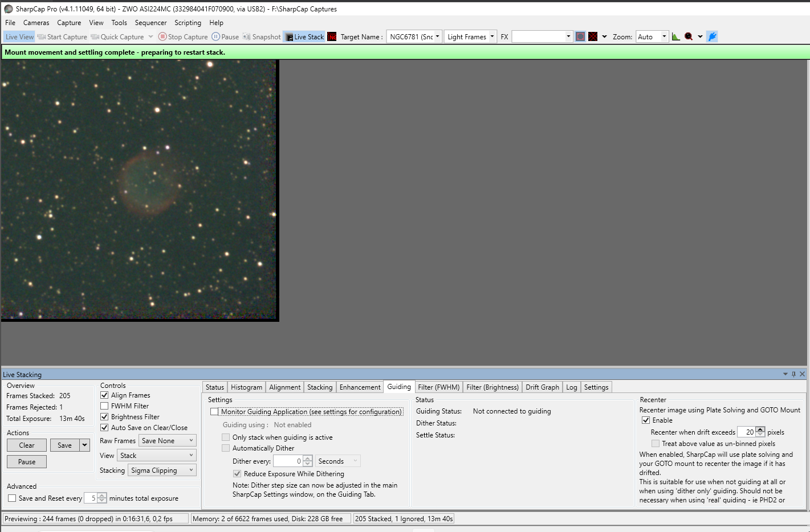Pin the Live Stacking panel
810x532 pixels.
(x=793, y=374)
